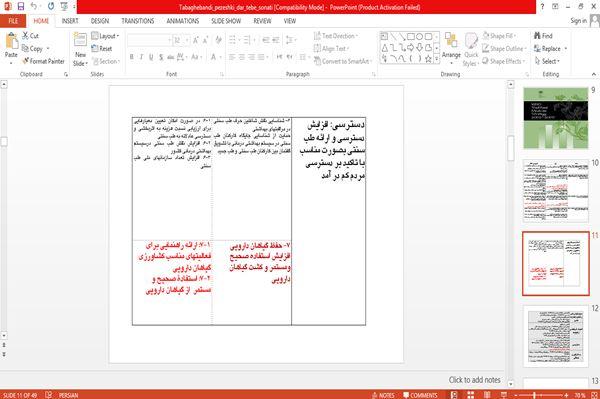The image size is (600, 399).
Task: Open the Text Direction dropdown
Action: pos(336,36)
